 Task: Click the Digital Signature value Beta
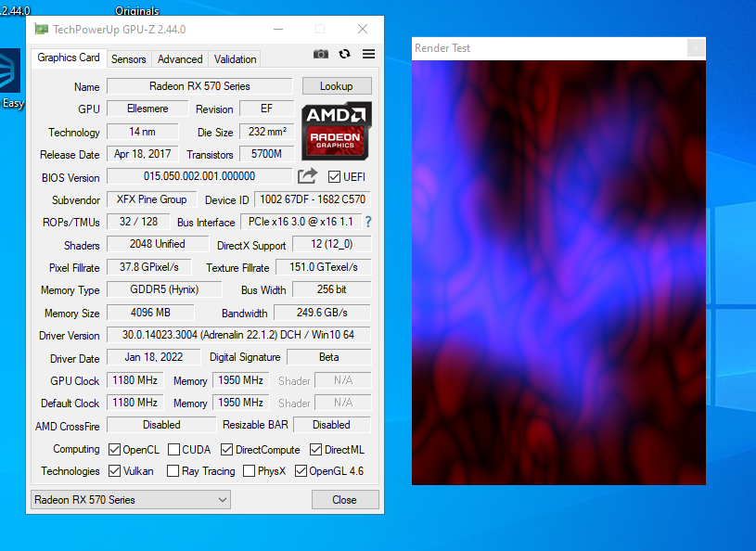[x=328, y=357]
